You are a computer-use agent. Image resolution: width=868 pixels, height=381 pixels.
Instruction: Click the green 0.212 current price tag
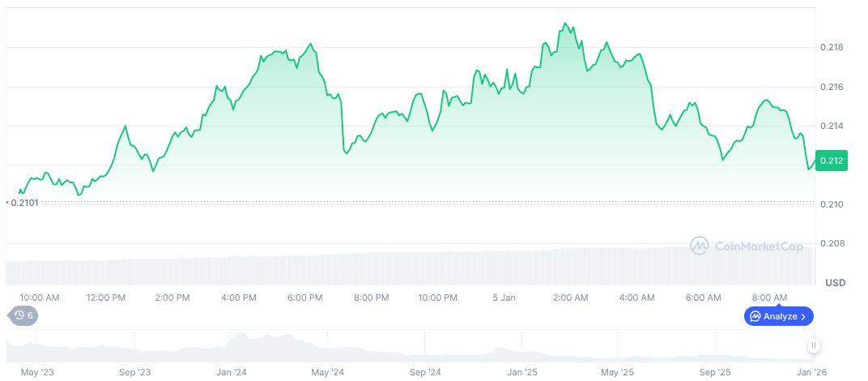[832, 161]
